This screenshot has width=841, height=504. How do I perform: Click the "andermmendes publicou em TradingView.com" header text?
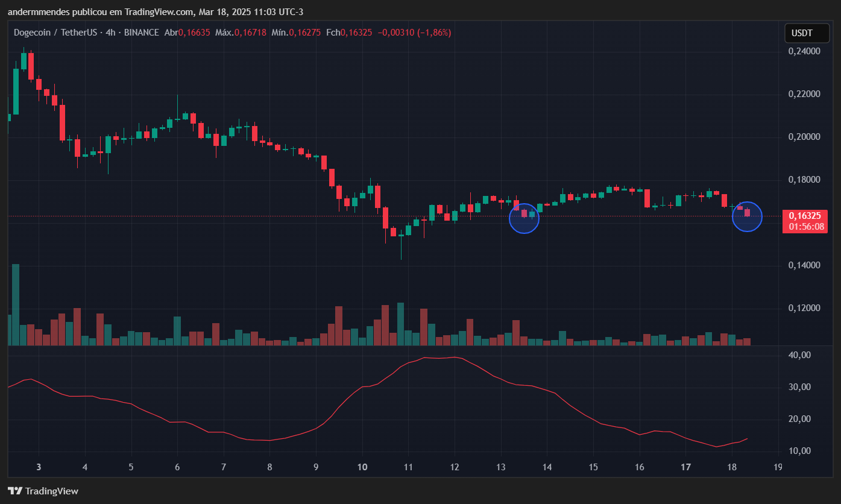click(101, 11)
